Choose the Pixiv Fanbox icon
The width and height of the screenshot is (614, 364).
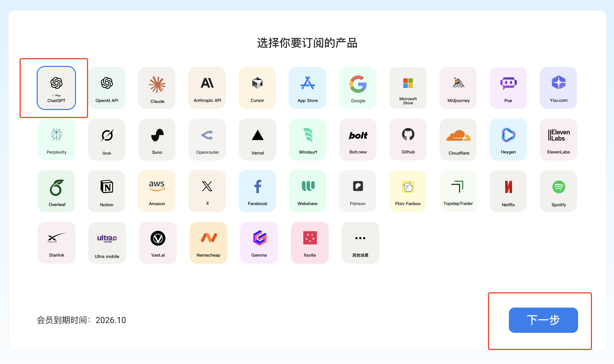(x=408, y=187)
